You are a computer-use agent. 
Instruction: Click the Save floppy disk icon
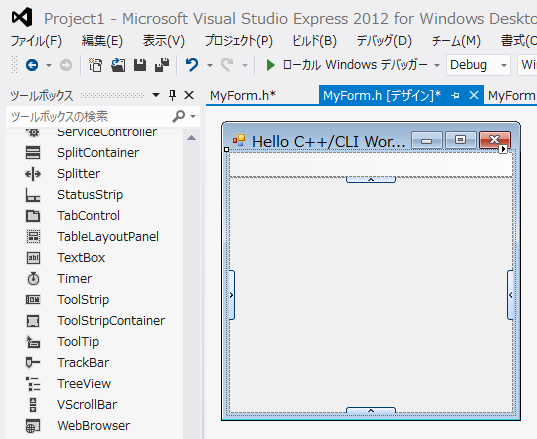click(140, 65)
